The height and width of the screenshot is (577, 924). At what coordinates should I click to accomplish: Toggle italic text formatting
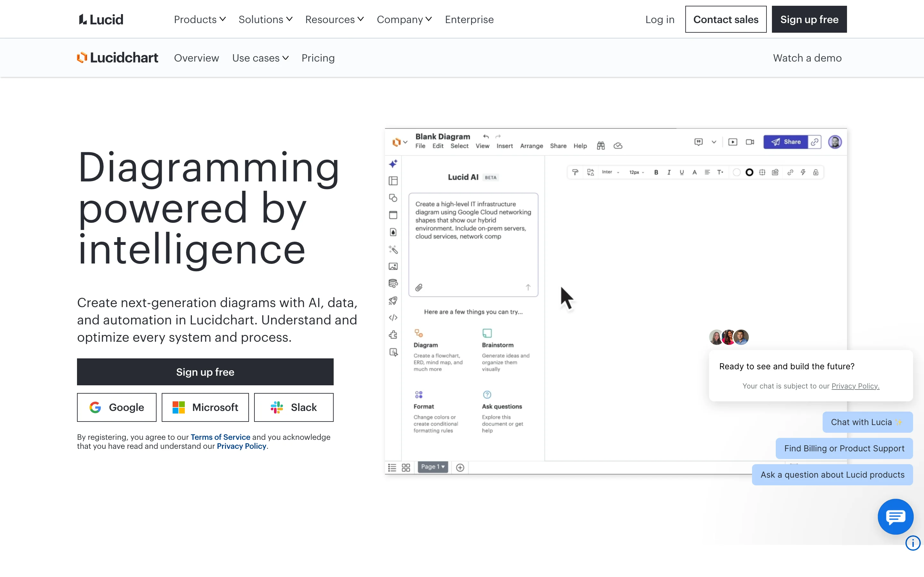click(x=669, y=172)
